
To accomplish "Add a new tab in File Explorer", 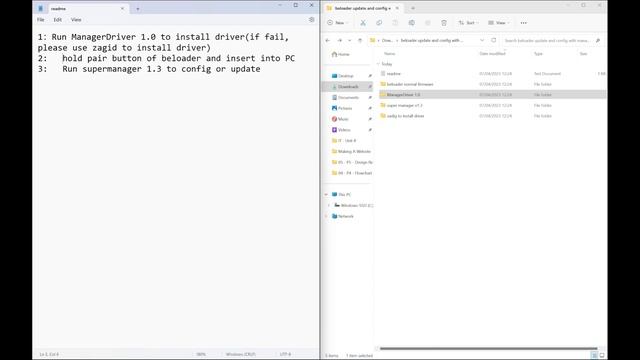I will [x=413, y=8].
